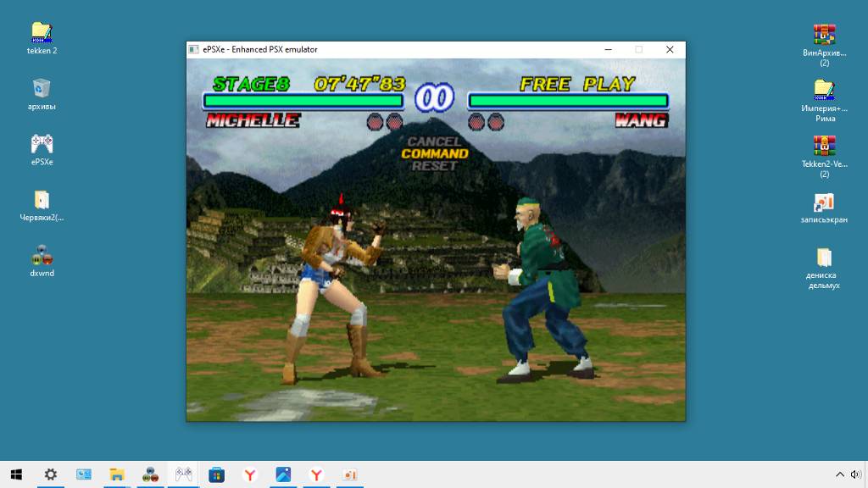Image resolution: width=868 pixels, height=488 pixels.
Task: Open the first Yandex browser taskbar icon
Action: 250,474
